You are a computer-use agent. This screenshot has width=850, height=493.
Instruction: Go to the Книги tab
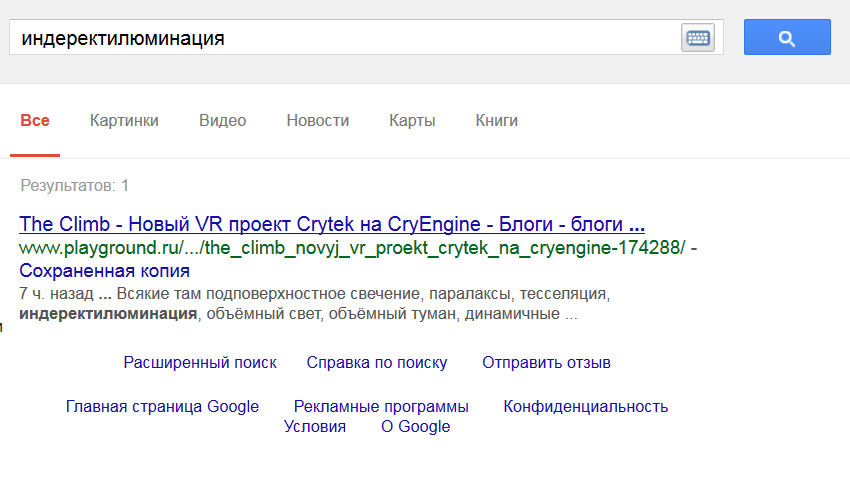(x=497, y=120)
